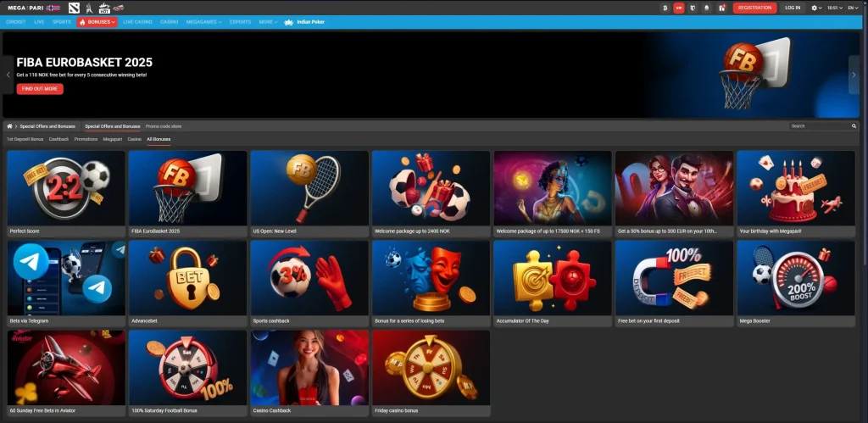The height and width of the screenshot is (423, 868).
Task: Click the Registration button
Action: tap(754, 8)
